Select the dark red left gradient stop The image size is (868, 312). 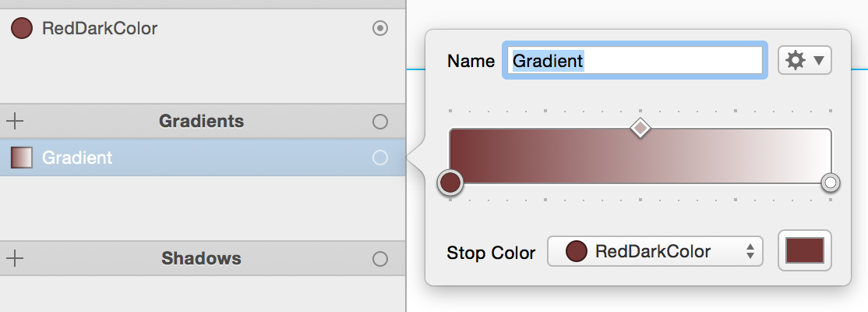coord(450,183)
